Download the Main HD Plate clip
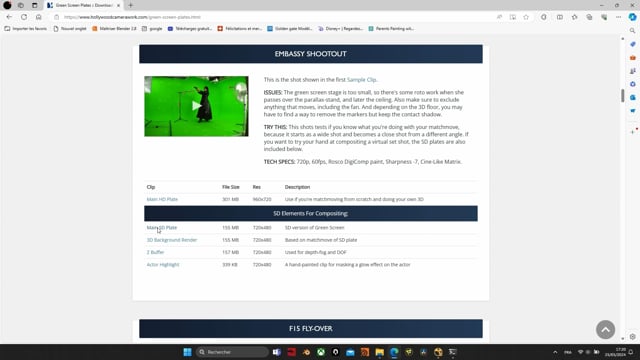640x360 pixels. click(162, 199)
